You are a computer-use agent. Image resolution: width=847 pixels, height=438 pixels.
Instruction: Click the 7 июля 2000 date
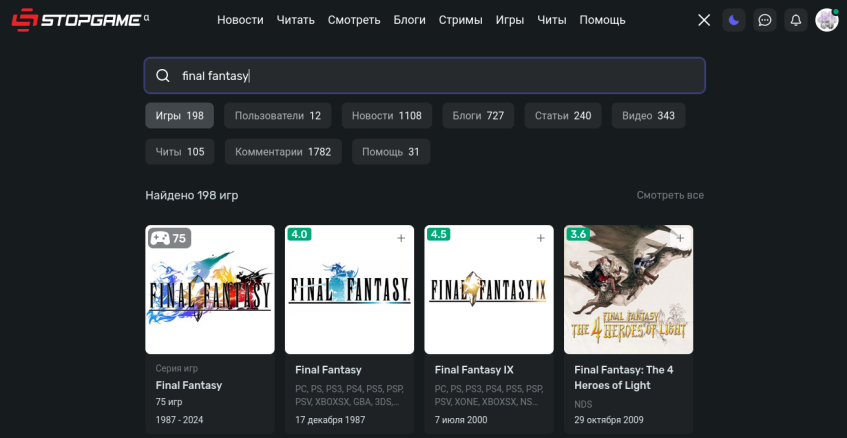pyautogui.click(x=461, y=420)
